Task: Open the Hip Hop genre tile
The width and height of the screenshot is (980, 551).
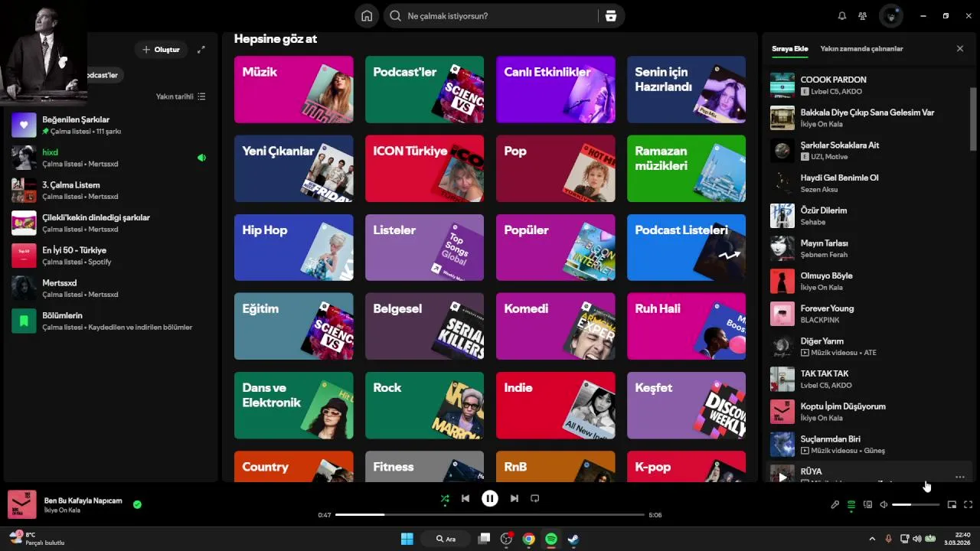Action: [294, 247]
